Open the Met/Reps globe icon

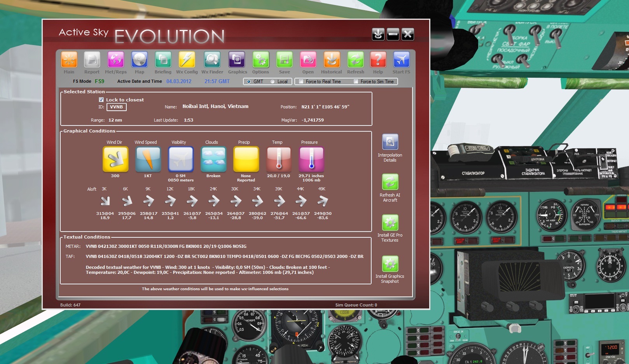(116, 60)
